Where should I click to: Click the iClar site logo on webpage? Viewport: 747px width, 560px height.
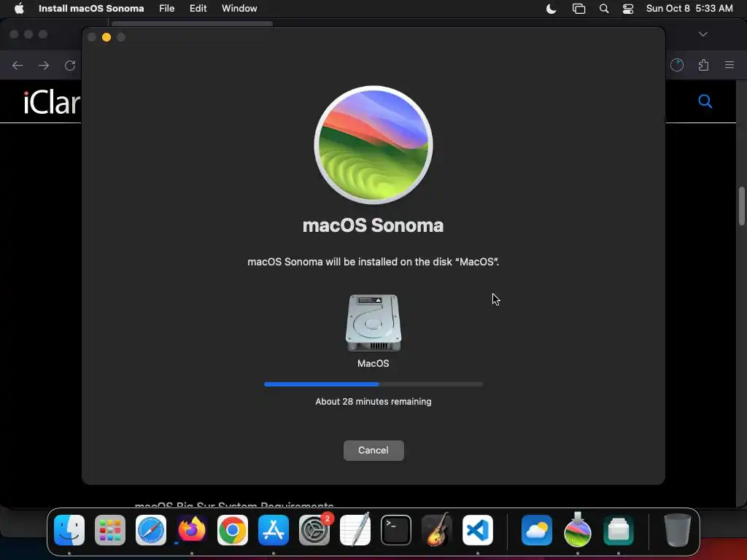tap(52, 102)
